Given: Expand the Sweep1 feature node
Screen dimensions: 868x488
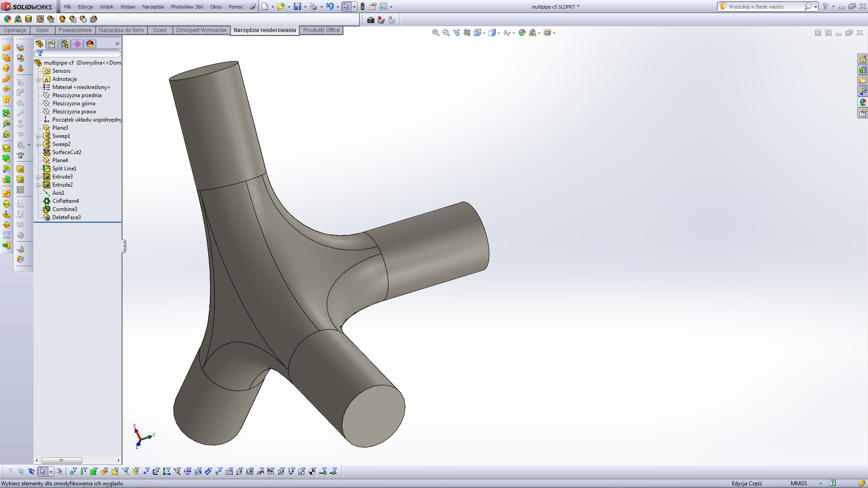Looking at the screenshot, I should click(38, 136).
